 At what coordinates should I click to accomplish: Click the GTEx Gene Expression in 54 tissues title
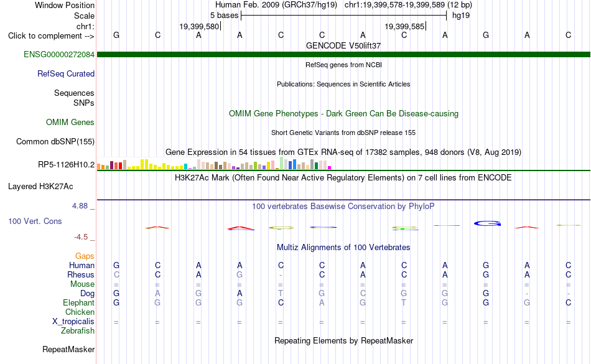[343, 152]
